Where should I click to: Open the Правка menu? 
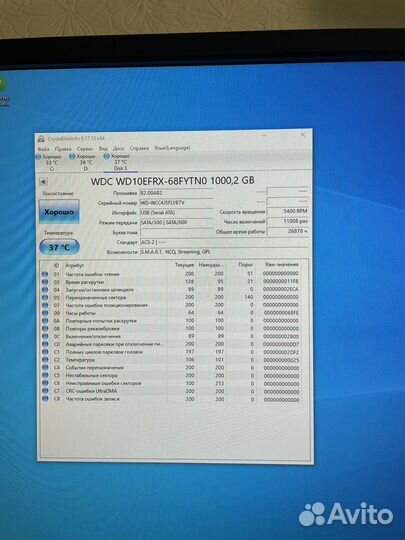(x=63, y=149)
